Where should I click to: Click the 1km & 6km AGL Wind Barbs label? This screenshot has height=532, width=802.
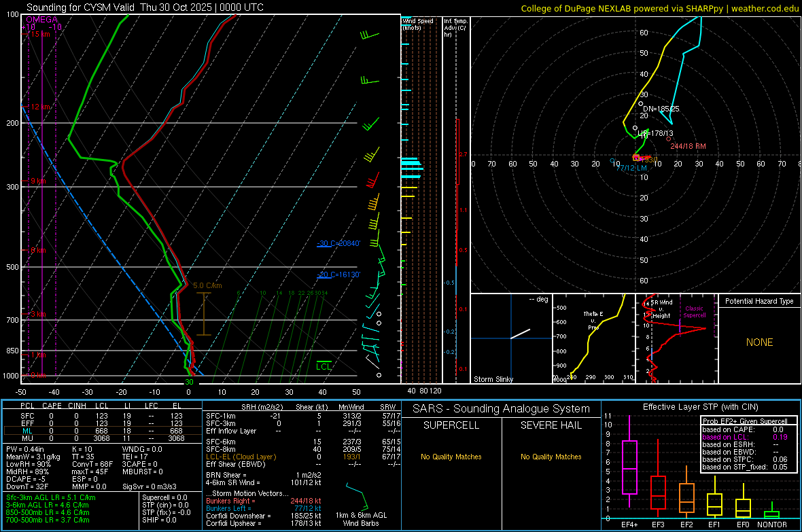pos(361,519)
